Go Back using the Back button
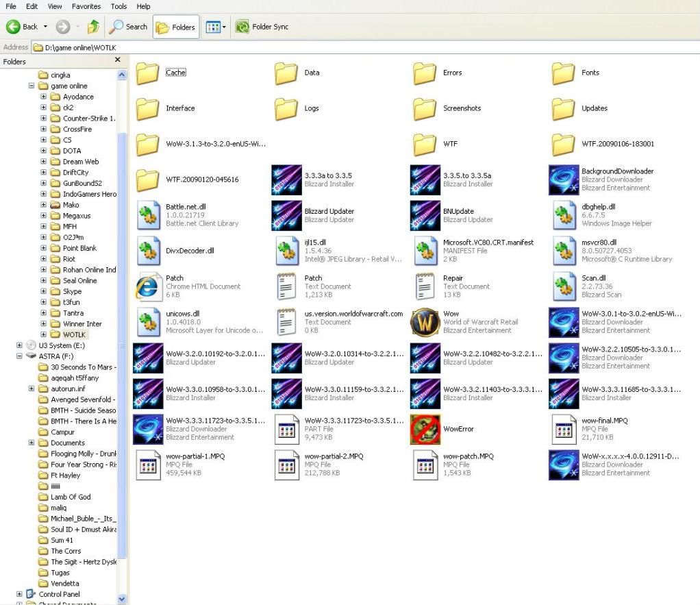 click(22, 27)
